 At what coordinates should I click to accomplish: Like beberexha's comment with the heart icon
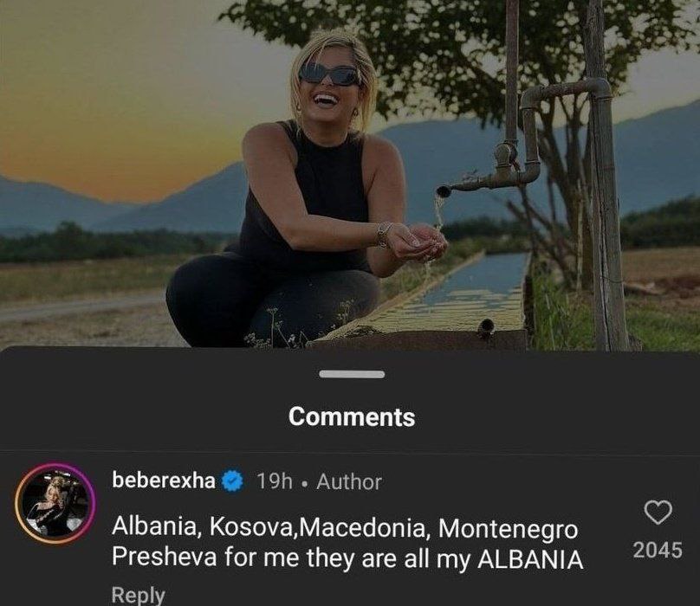click(x=658, y=513)
